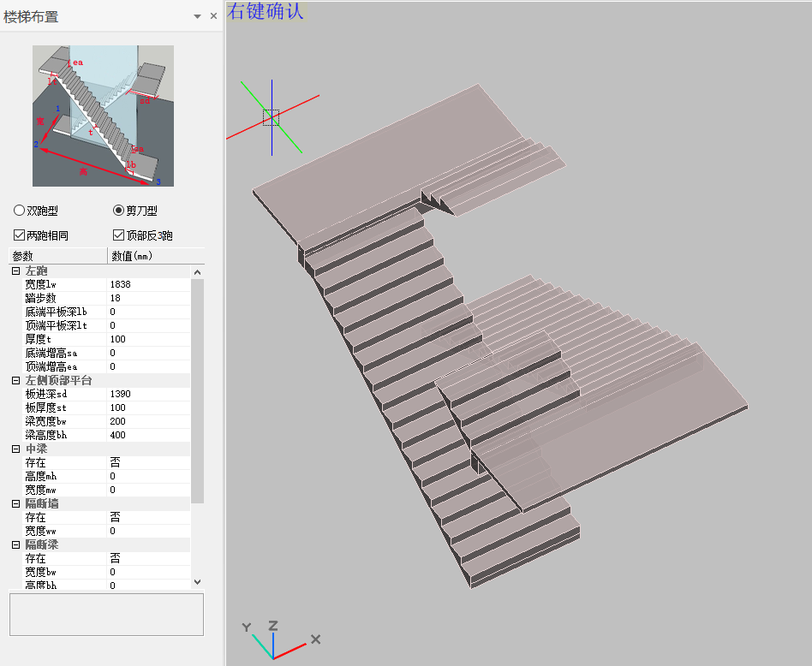Click the parameter list scroll-down arrow
The width and height of the screenshot is (812, 666).
198,581
